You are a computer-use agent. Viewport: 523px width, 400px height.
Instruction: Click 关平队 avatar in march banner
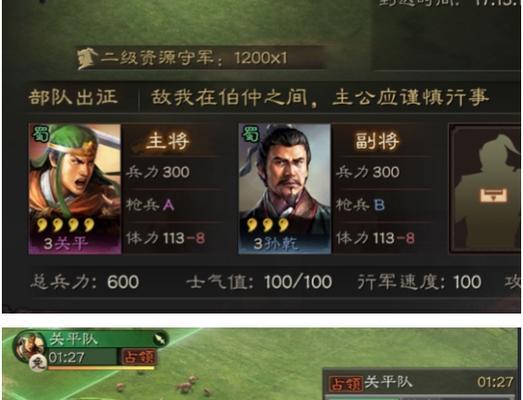[x=30, y=346]
